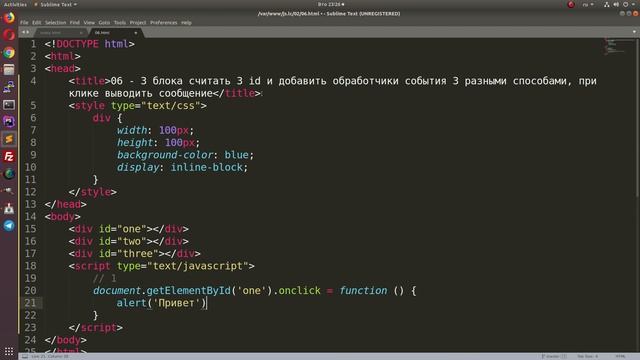Click the power icon in top bar

point(625,4)
